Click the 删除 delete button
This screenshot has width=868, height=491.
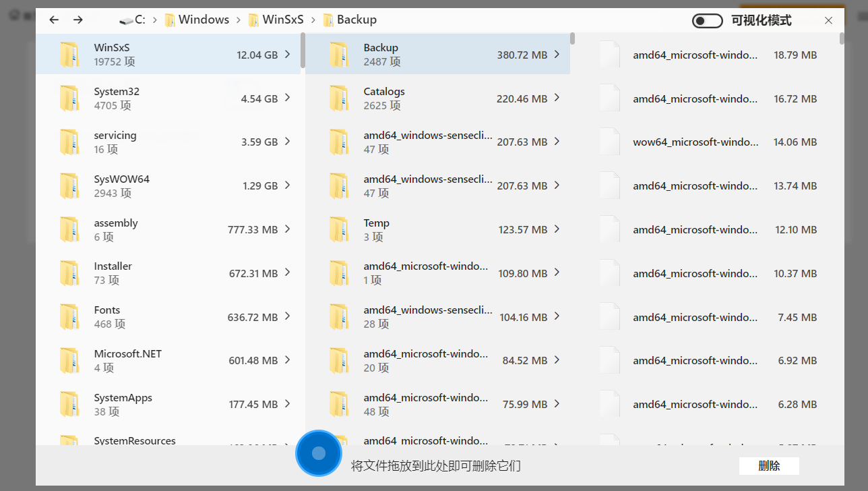coord(769,466)
